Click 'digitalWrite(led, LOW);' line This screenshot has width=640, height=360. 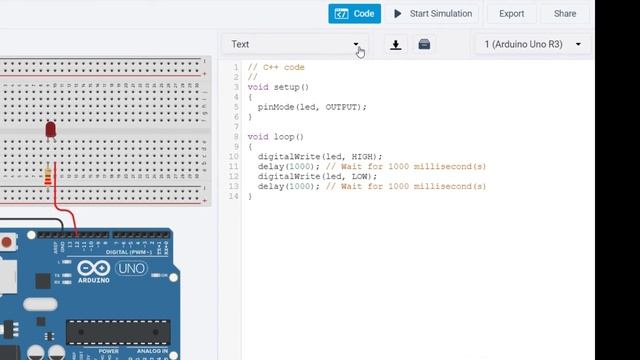317,176
